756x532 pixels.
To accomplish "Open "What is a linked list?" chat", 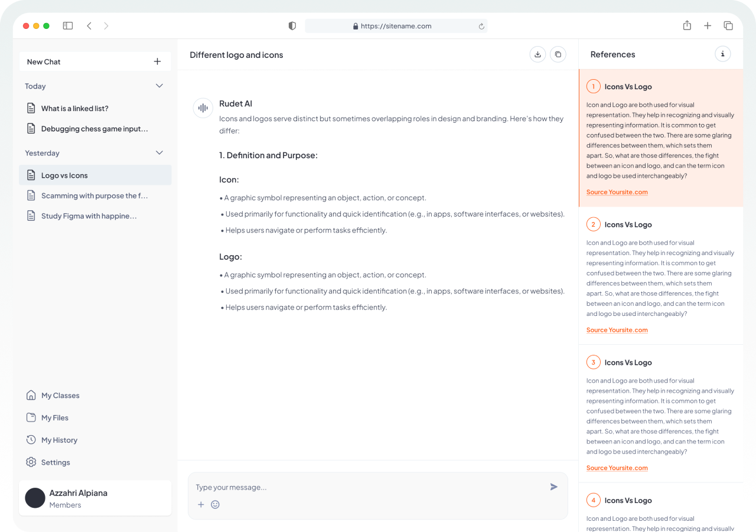I will [x=74, y=109].
